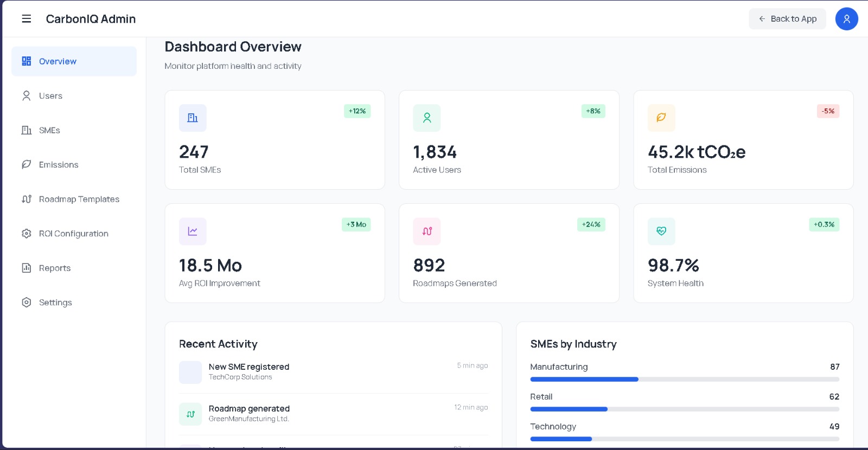Select Roadmap Templates in the sidebar
The width and height of the screenshot is (868, 450).
[74, 199]
